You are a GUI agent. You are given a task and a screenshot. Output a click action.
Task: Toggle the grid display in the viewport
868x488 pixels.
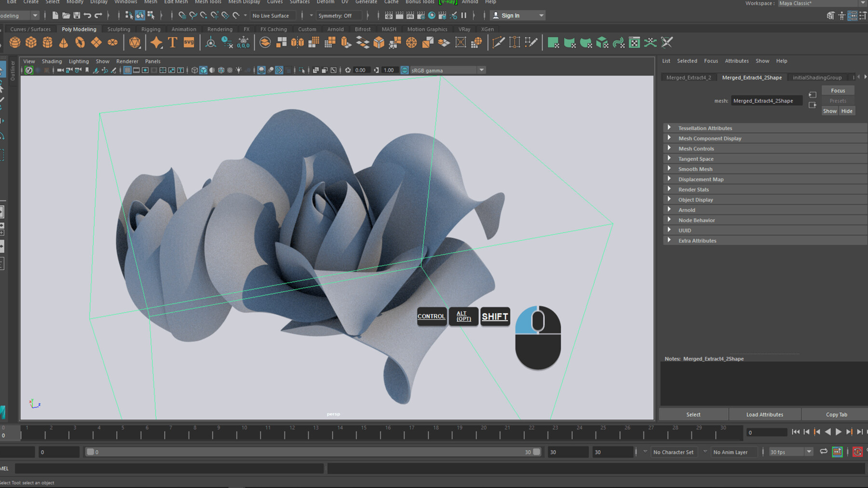coord(128,70)
